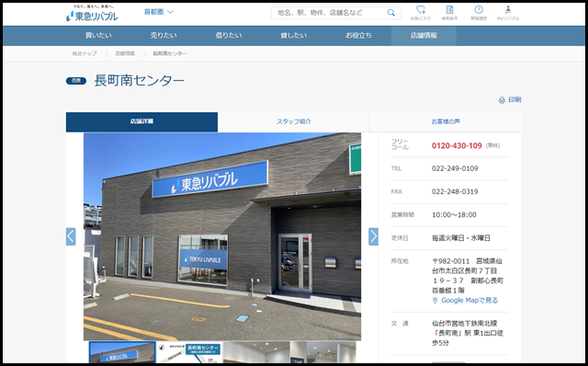Screen dimensions: 588x366
Task: Click the main store exterior photo
Action: tap(222, 236)
